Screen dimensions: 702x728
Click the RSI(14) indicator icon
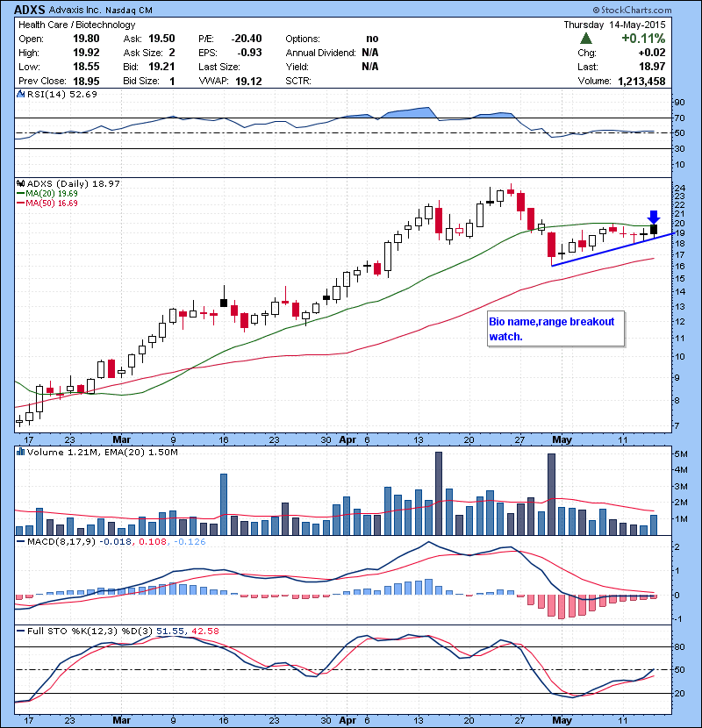[x=20, y=94]
